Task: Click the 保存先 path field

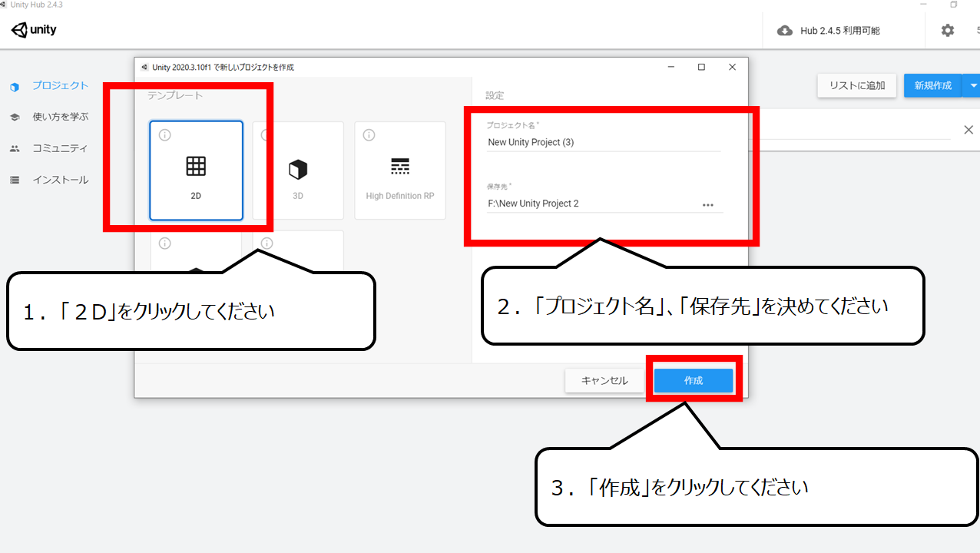Action: [592, 204]
